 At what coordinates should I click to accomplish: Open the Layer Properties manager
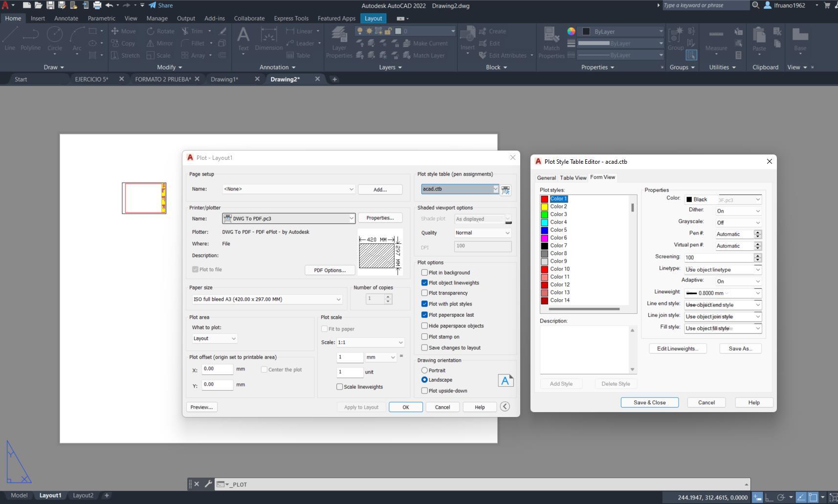[x=339, y=43]
